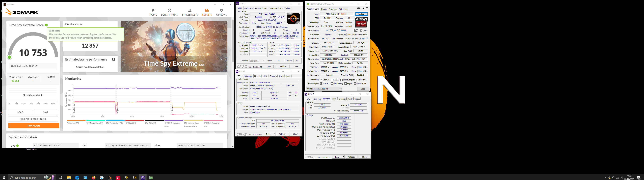Switch to the Sensors tab in GPU-Z

(324, 9)
